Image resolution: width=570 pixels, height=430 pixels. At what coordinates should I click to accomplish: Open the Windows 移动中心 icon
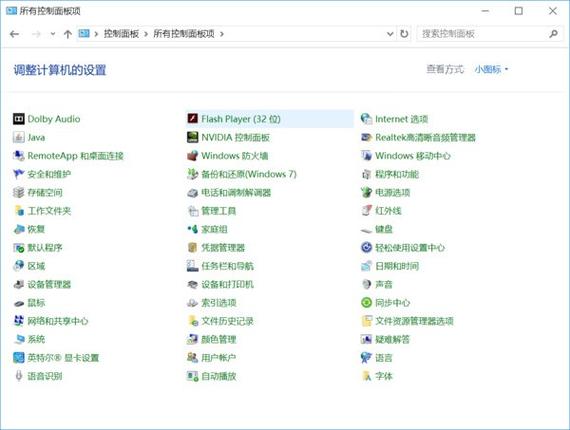tap(366, 156)
